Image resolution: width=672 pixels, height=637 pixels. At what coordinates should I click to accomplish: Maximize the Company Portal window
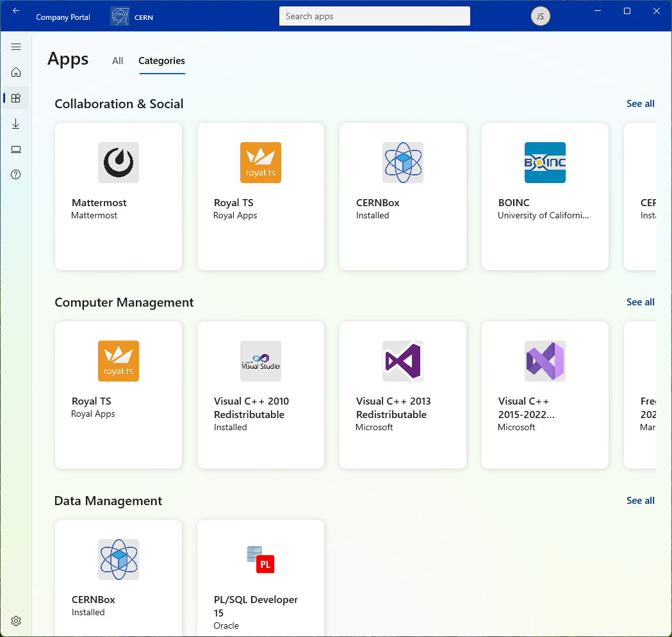coord(627,11)
